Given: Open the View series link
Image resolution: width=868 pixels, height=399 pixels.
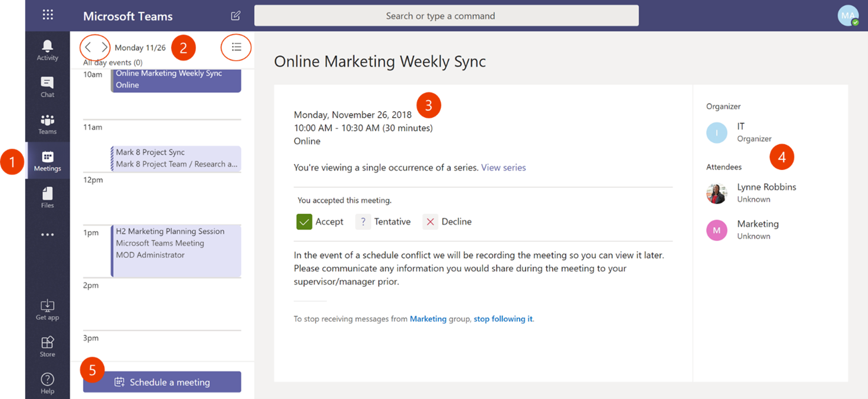Looking at the screenshot, I should pyautogui.click(x=503, y=168).
